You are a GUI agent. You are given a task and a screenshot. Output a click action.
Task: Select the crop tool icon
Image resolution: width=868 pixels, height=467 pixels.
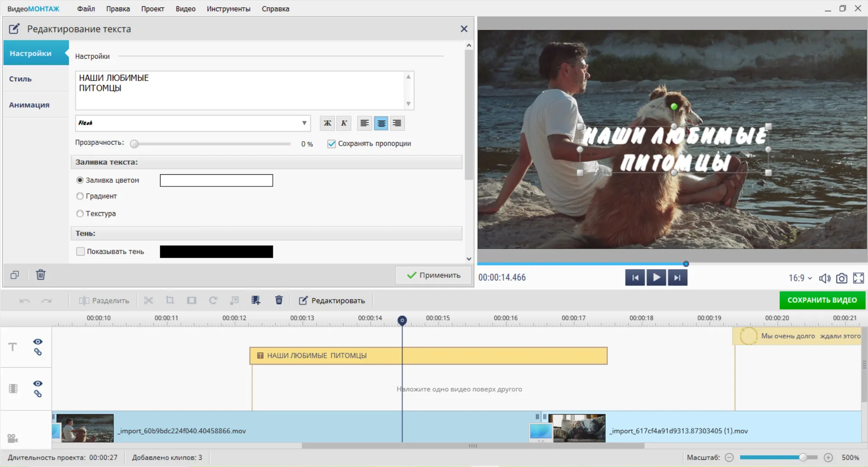(x=170, y=300)
